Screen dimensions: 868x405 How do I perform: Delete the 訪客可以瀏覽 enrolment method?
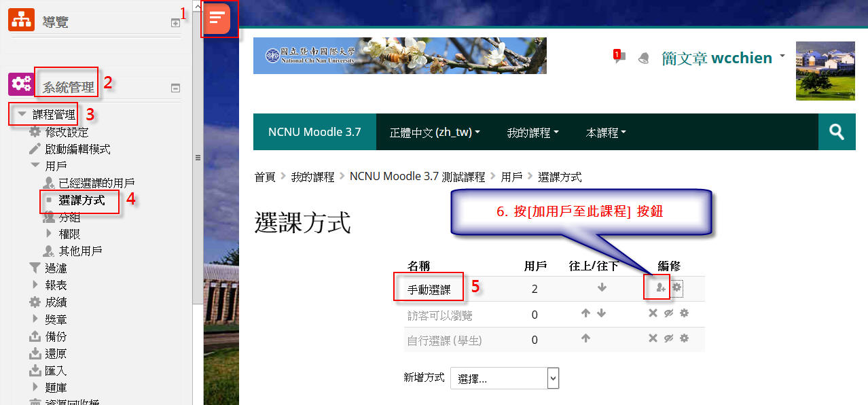click(653, 313)
